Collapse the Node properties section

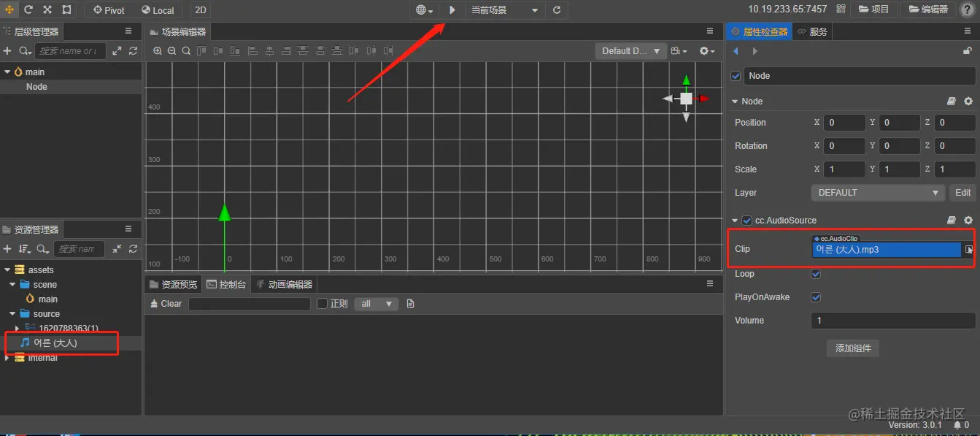point(735,102)
